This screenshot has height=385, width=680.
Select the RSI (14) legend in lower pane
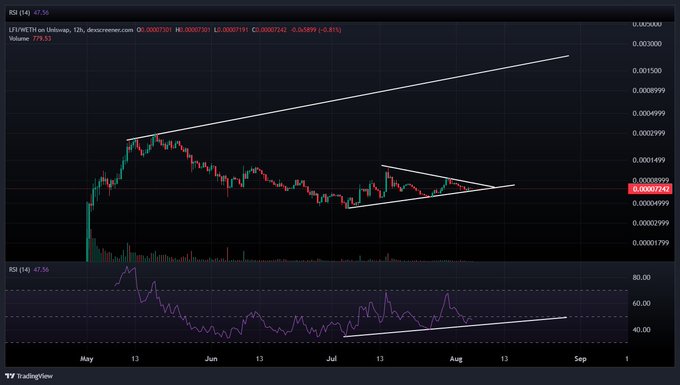(x=29, y=270)
